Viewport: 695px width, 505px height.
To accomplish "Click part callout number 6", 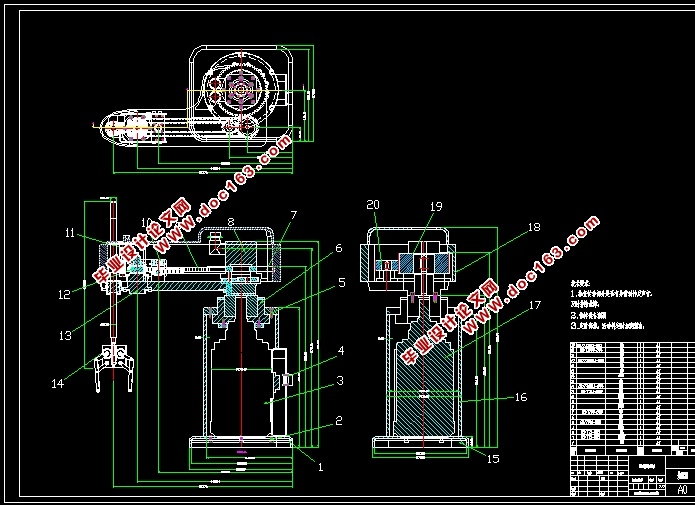I will tap(339, 248).
